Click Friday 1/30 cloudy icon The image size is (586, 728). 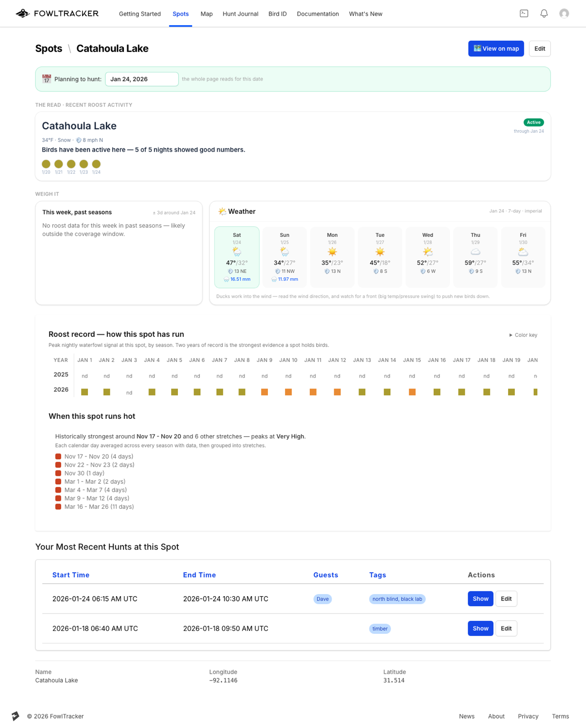pyautogui.click(x=523, y=252)
